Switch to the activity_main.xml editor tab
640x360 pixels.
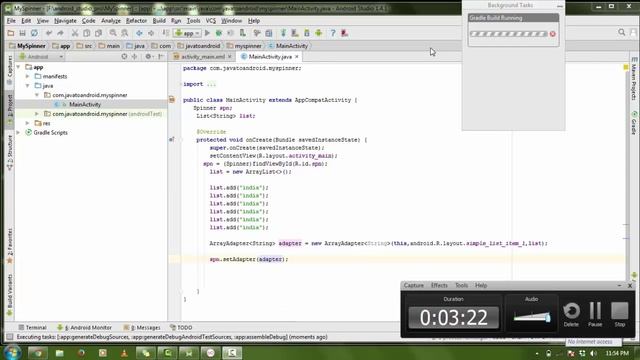[203, 57]
